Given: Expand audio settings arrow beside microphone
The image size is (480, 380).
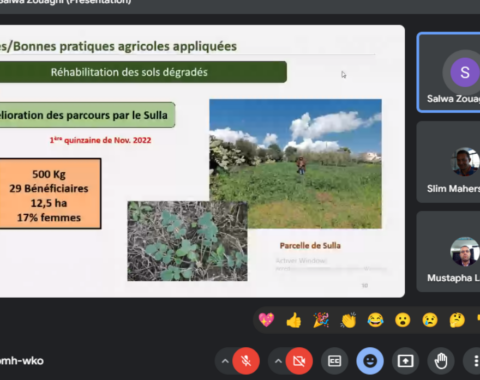Looking at the screenshot, I should [225, 361].
